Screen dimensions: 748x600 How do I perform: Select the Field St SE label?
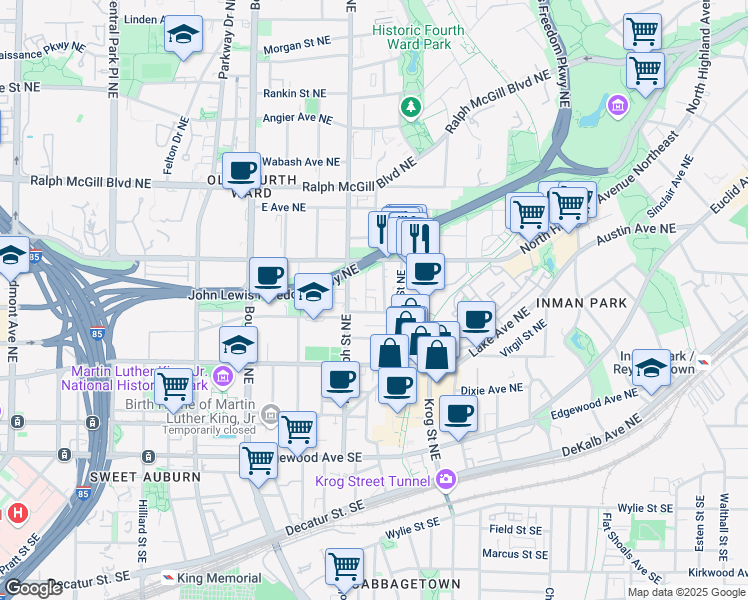coord(515,529)
